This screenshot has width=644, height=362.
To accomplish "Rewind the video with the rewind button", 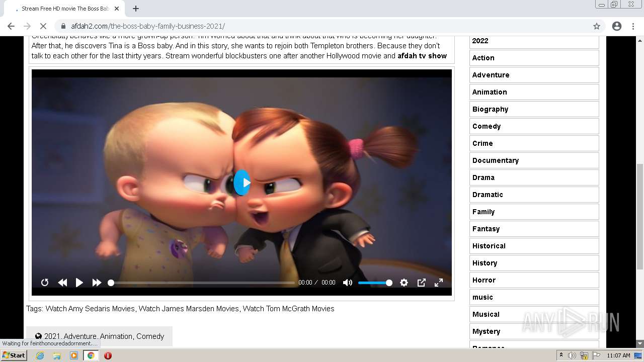I will [62, 283].
